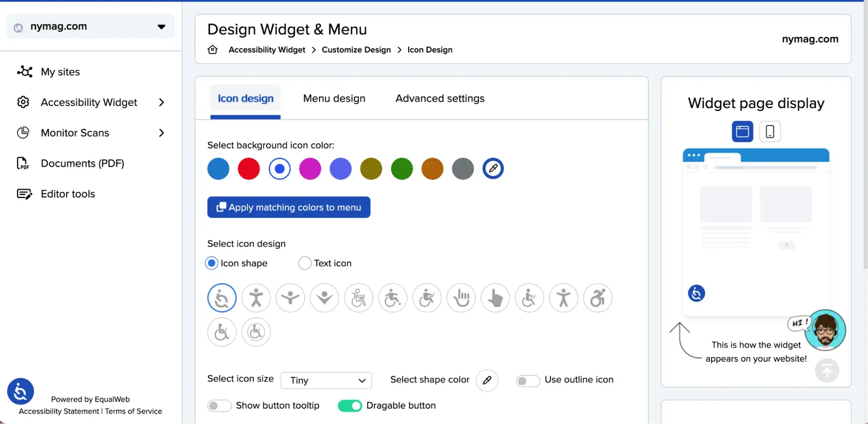Image resolution: width=868 pixels, height=424 pixels.
Task: Click the selected blue ringed color swatch
Action: [280, 169]
